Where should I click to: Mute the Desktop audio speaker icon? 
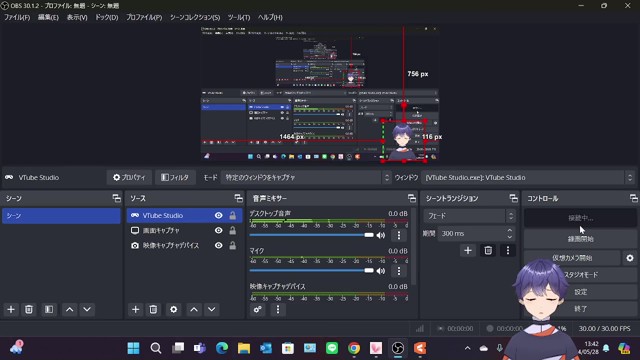click(381, 235)
